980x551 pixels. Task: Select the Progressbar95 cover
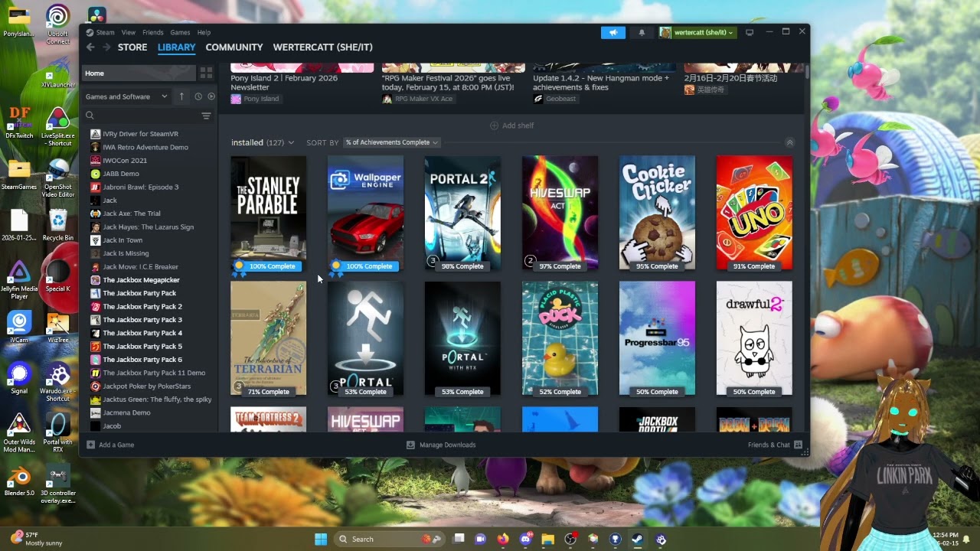tap(657, 339)
